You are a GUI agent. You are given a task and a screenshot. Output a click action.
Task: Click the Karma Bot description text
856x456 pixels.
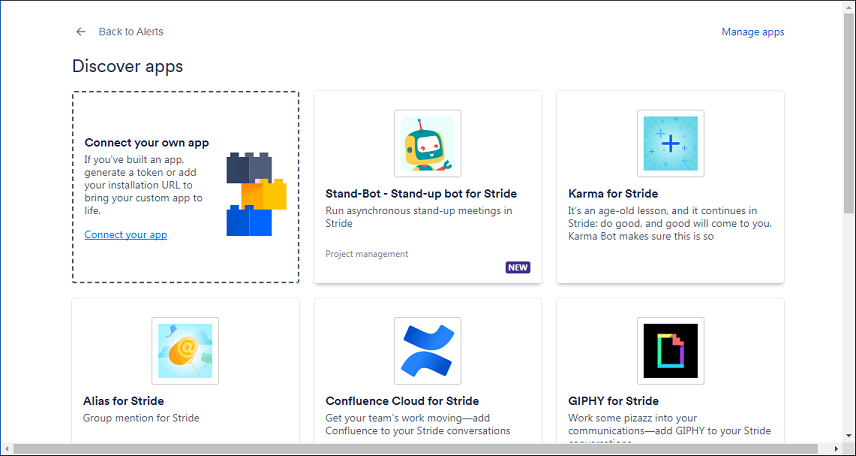(x=670, y=223)
